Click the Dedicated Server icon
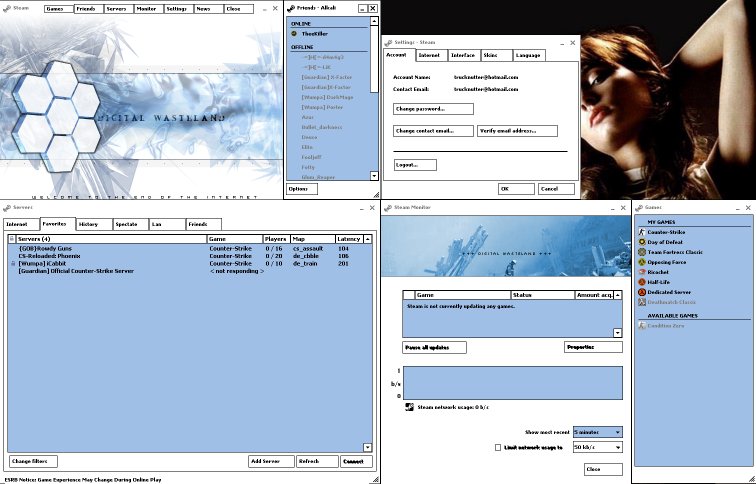Viewport: 756px width, 484px height. [x=642, y=292]
